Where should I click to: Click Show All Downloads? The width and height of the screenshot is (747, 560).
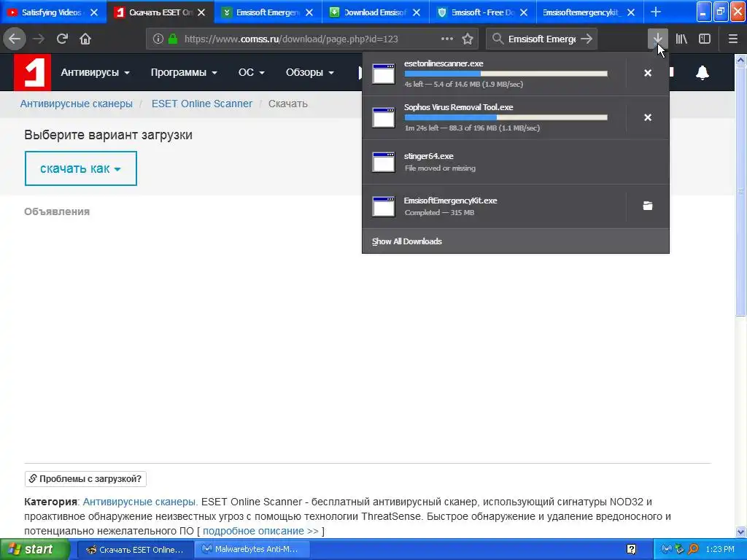coord(407,241)
